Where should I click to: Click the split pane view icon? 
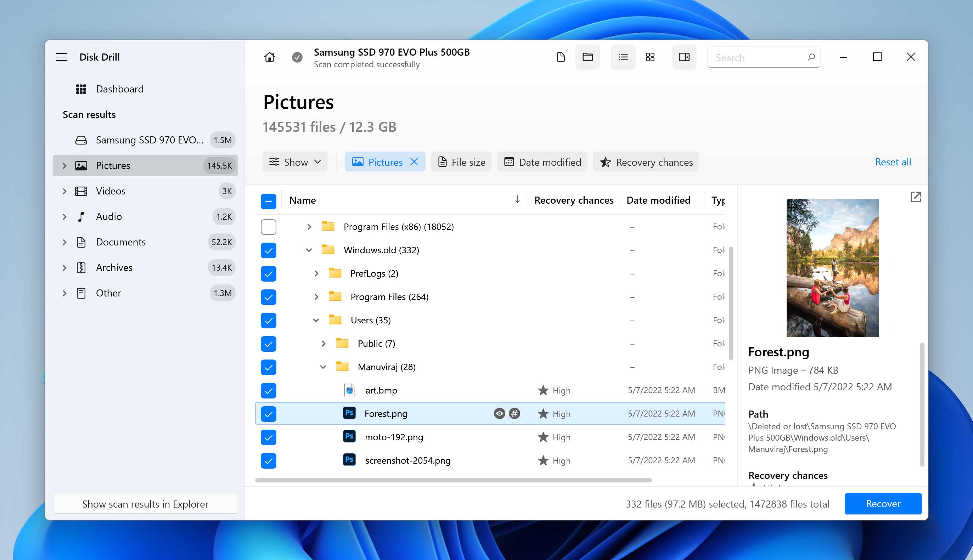(x=684, y=57)
